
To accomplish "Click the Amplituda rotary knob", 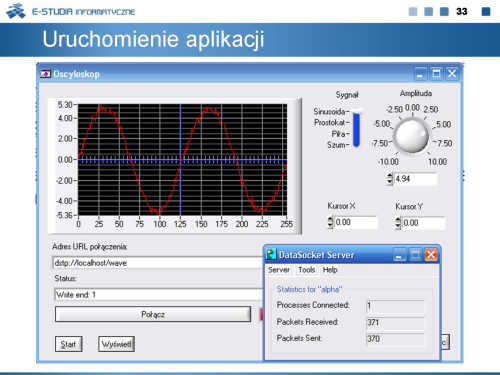I will [412, 137].
